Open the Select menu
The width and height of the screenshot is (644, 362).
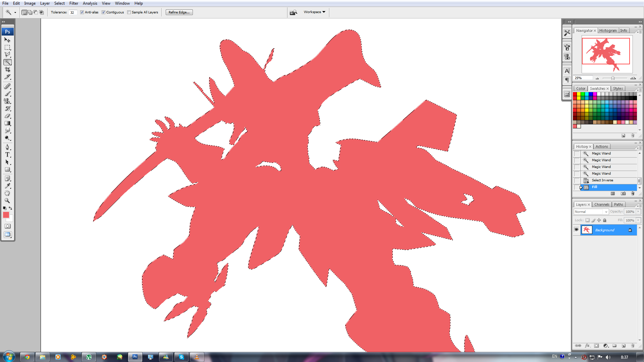(x=59, y=3)
